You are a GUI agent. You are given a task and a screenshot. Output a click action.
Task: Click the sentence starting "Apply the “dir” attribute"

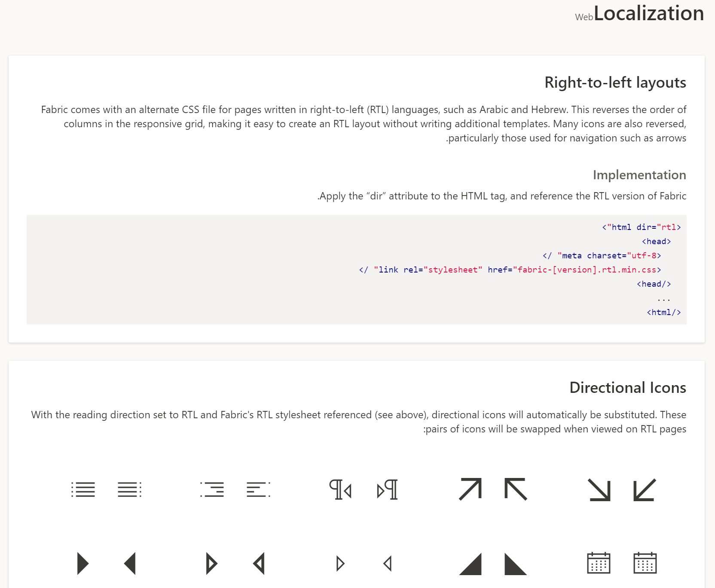tap(502, 196)
